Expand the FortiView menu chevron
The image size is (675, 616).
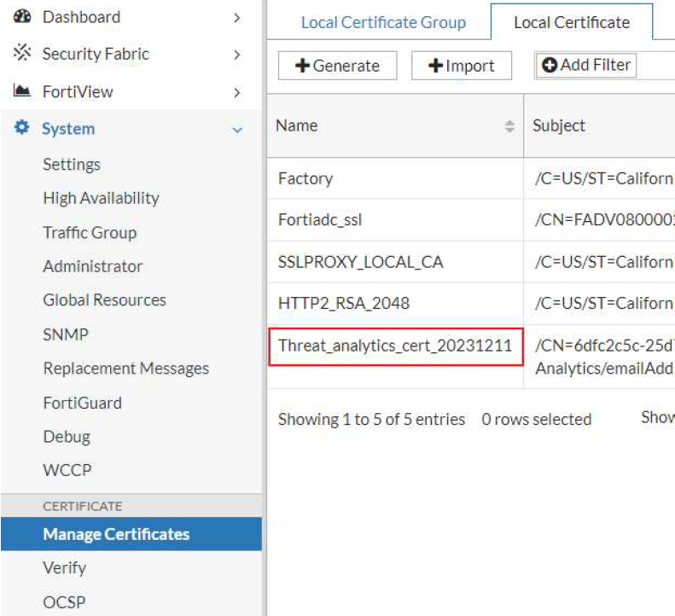click(x=237, y=92)
